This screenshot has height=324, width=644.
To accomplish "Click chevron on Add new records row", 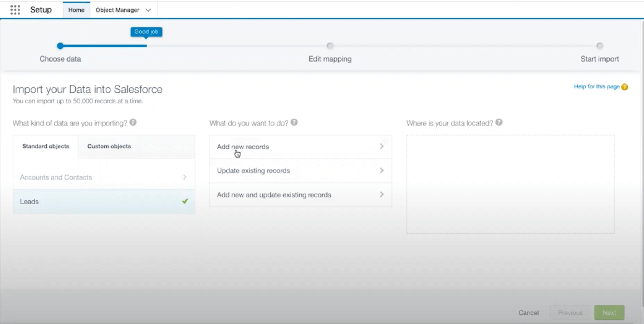I will 382,146.
